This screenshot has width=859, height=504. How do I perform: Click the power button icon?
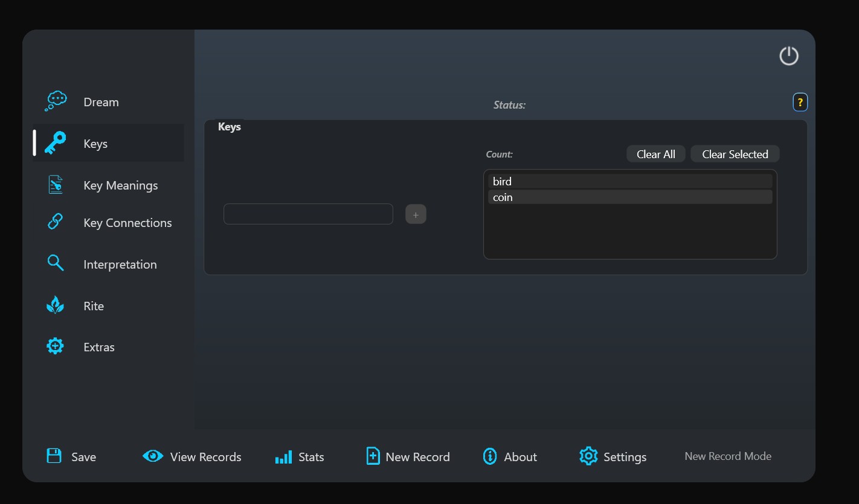789,56
